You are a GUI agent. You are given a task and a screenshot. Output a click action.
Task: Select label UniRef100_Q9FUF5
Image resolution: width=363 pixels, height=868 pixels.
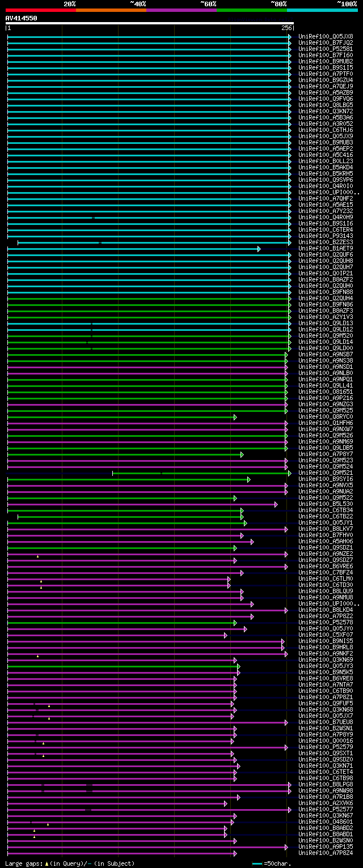click(326, 703)
